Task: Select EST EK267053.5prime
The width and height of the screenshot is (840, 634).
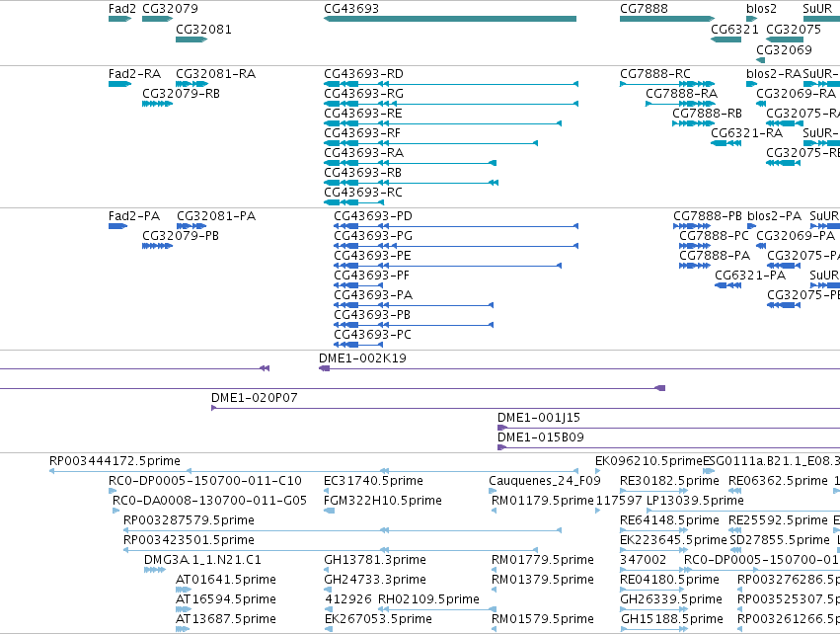Action: pyautogui.click(x=378, y=619)
